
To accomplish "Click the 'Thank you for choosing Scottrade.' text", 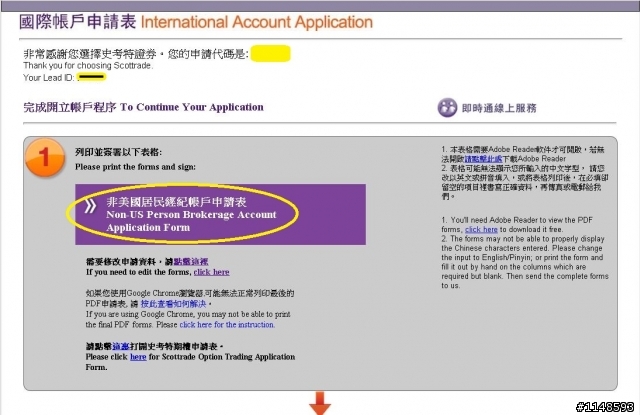I will pyautogui.click(x=88, y=66).
